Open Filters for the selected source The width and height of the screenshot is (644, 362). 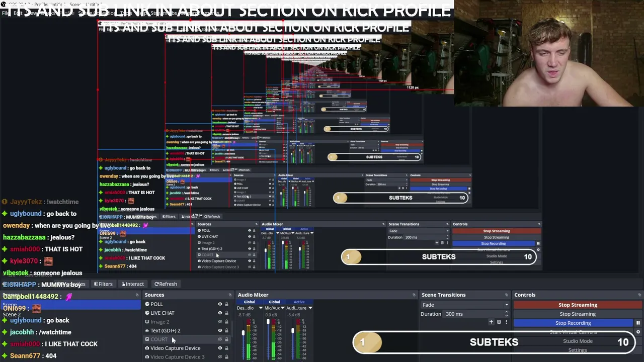(x=103, y=284)
